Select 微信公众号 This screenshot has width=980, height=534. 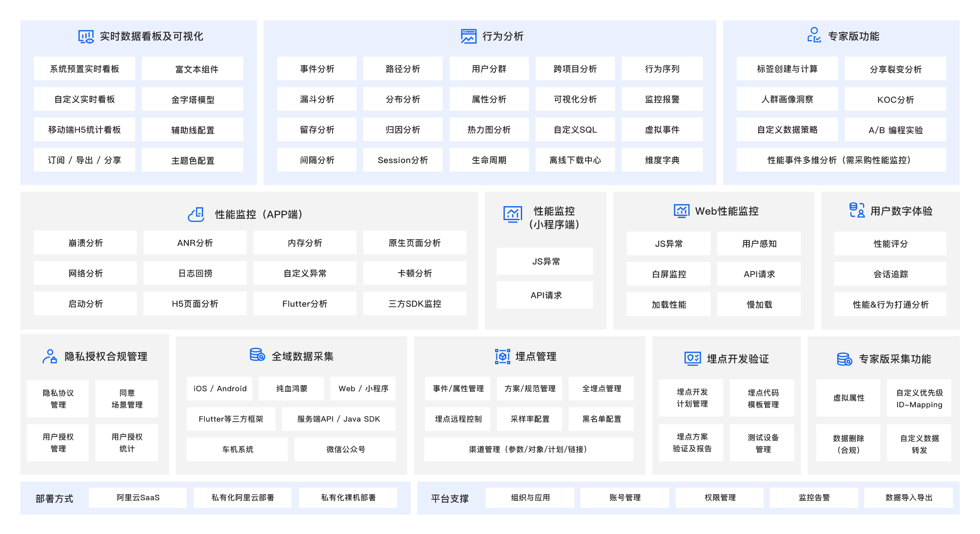(x=345, y=449)
